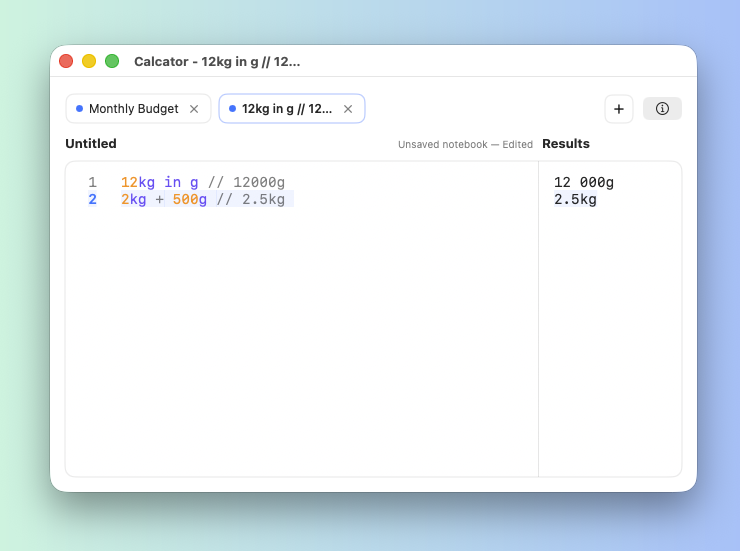Switch to the Monthly Budget tab
Image resolution: width=740 pixels, height=551 pixels.
133,109
